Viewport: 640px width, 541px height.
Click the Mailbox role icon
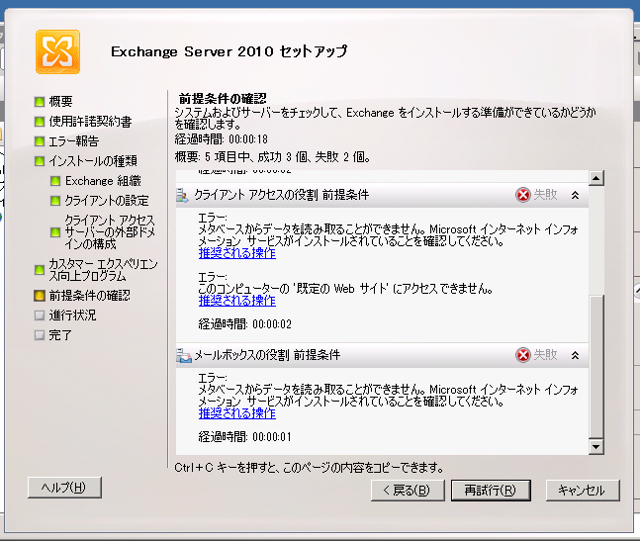tap(184, 355)
